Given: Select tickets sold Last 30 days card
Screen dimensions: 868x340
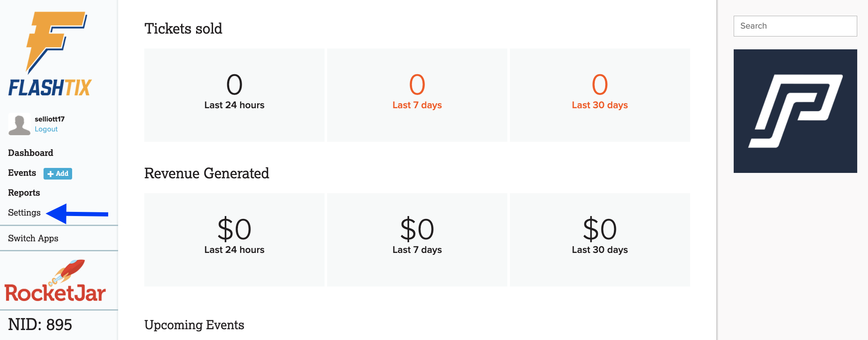Looking at the screenshot, I should pos(600,95).
